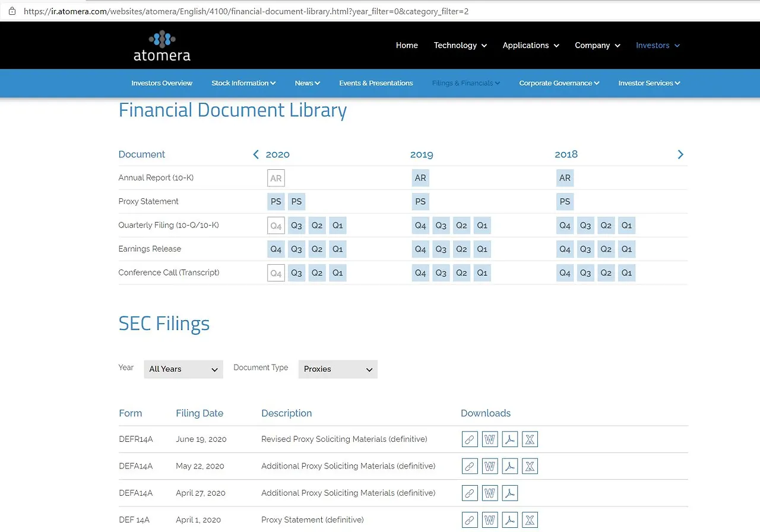
Task: Open 2019 Q4 Quarterly Filing
Action: click(420, 226)
